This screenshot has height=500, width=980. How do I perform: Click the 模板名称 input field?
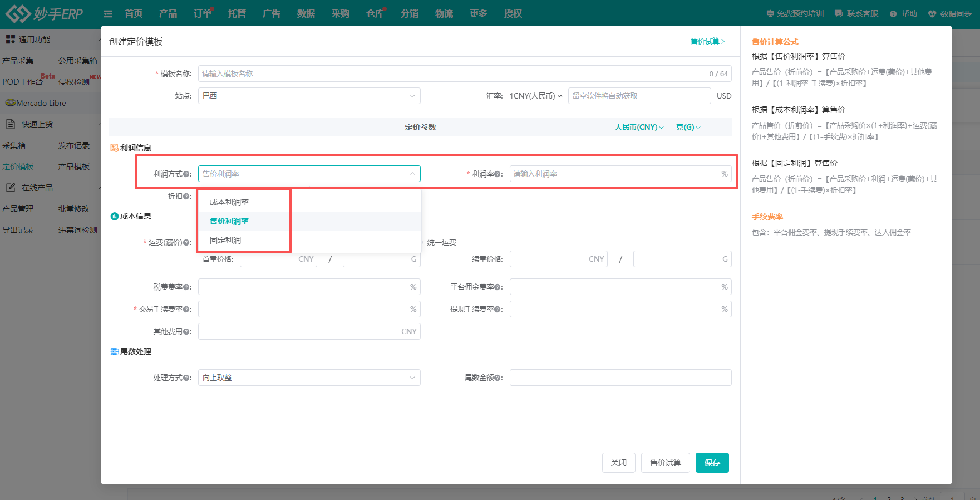[451, 73]
